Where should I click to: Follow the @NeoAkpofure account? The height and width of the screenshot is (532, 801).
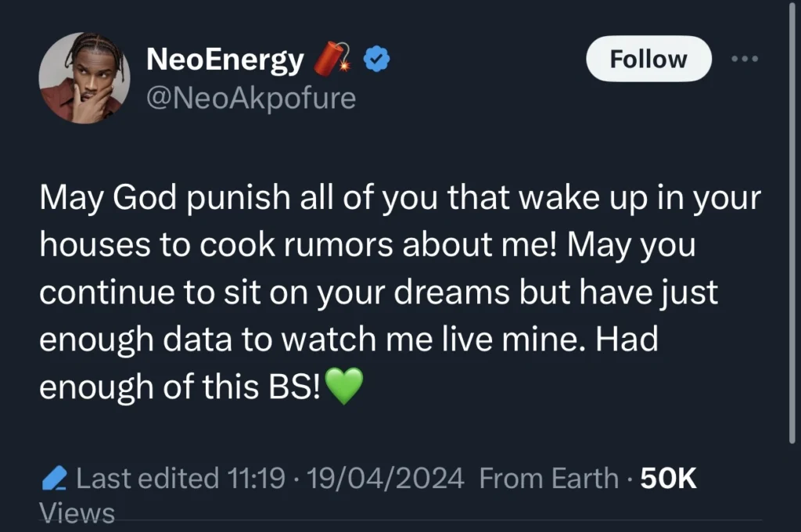coord(648,58)
